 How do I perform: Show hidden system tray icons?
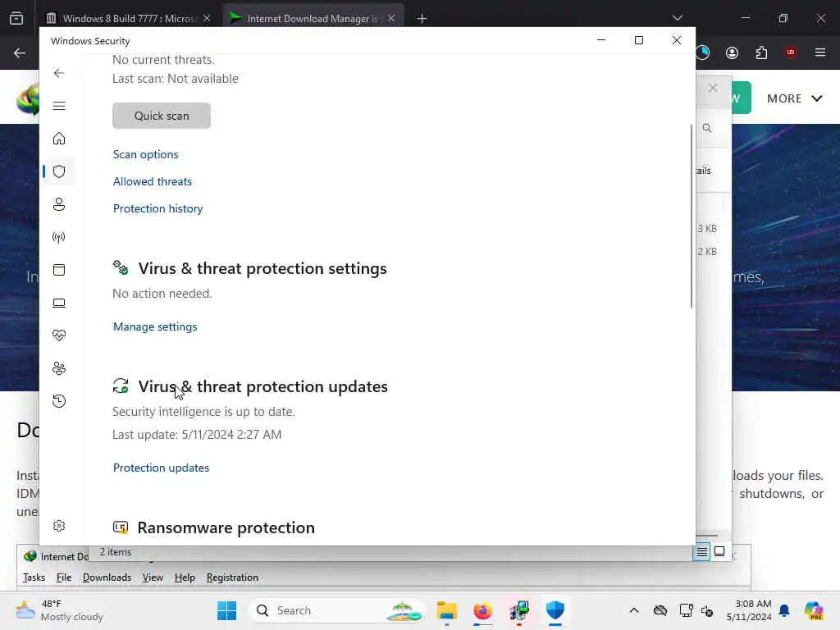[634, 610]
